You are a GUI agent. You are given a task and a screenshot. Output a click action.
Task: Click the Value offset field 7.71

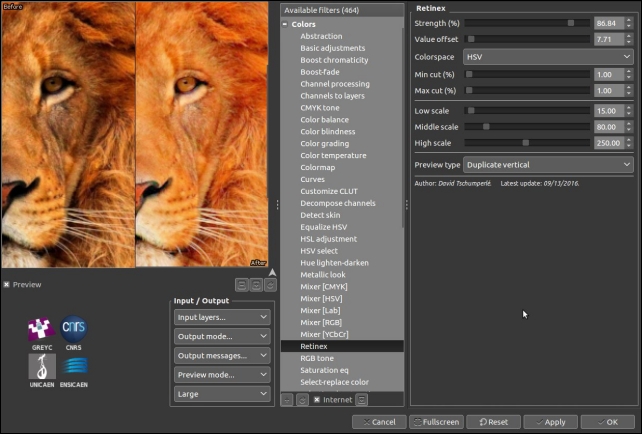[x=609, y=39]
